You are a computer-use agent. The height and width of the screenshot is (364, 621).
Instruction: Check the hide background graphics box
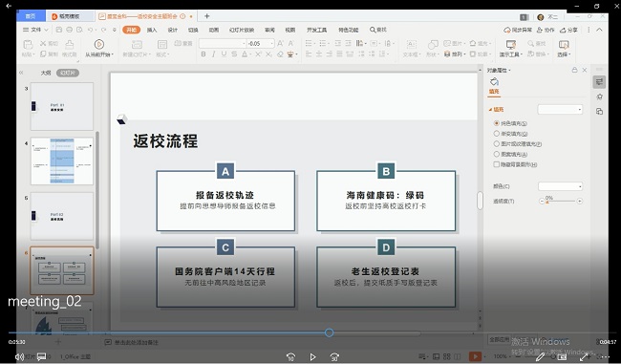tap(496, 164)
